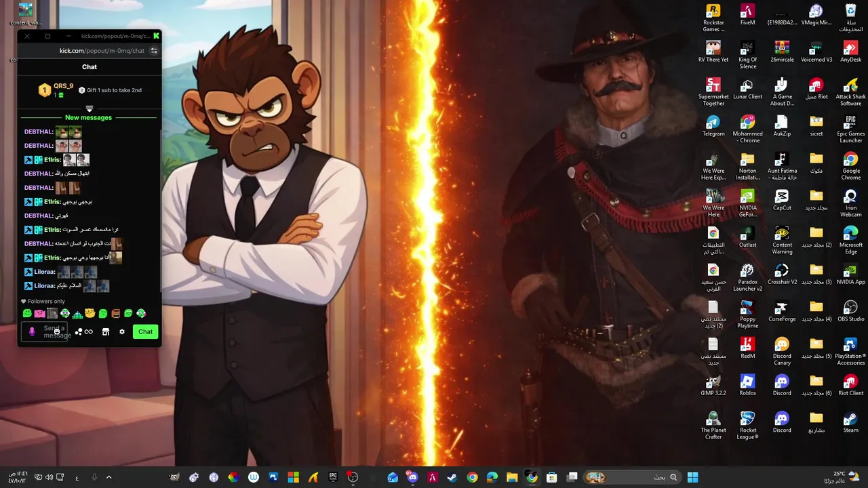
Task: Click the Send a message input field
Action: pyautogui.click(x=45, y=332)
